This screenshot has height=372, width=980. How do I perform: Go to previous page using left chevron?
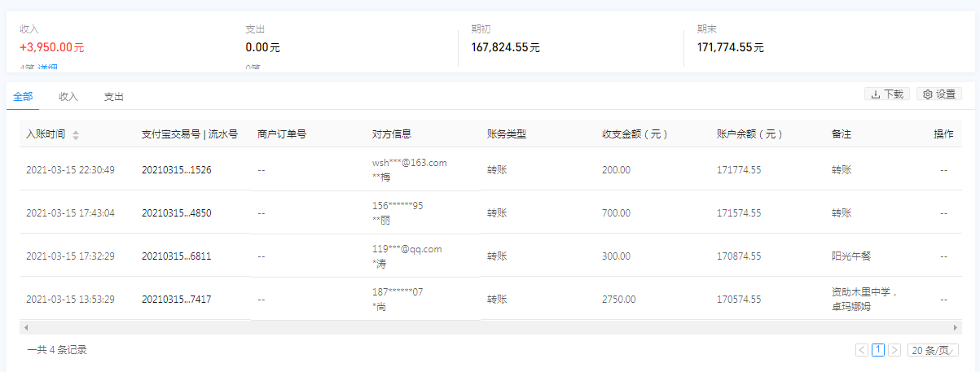[x=862, y=350]
